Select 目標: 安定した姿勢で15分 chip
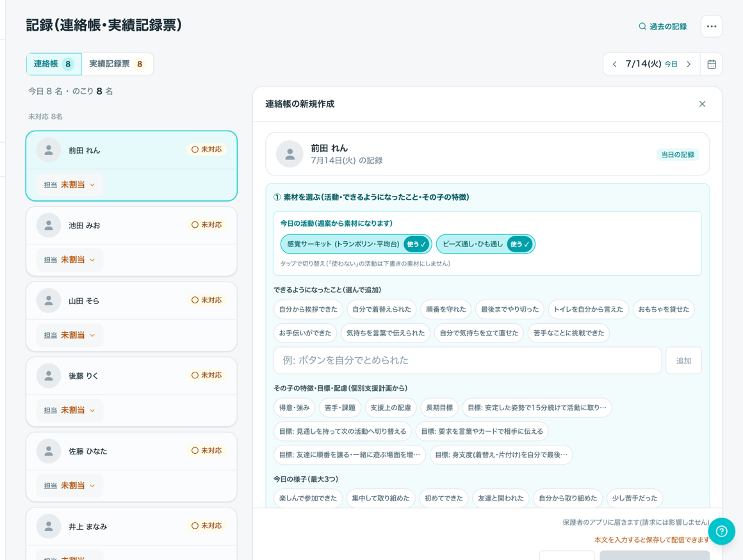Viewport: 743px width, 560px height. tap(537, 408)
